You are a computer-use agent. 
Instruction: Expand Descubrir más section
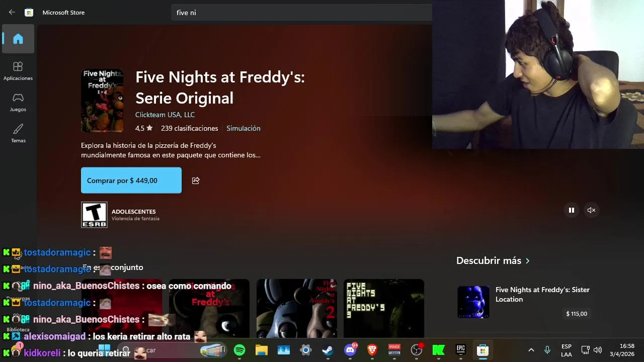[493, 260]
